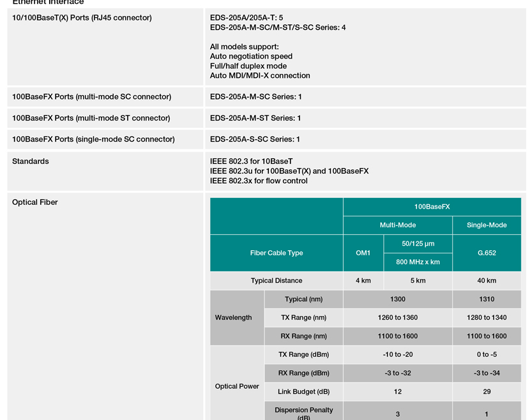Click the '40 km' distance value
Screen dimensions: 530x420
tap(487, 280)
